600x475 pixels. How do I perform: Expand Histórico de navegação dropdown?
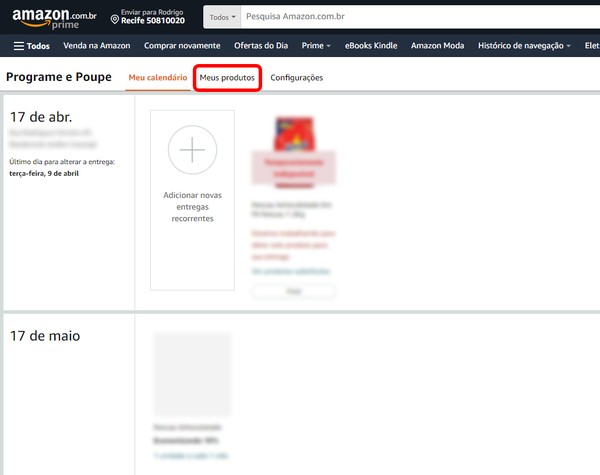point(524,46)
